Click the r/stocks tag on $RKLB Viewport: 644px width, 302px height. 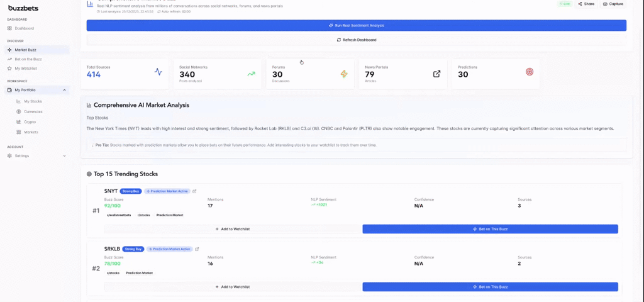[113, 273]
